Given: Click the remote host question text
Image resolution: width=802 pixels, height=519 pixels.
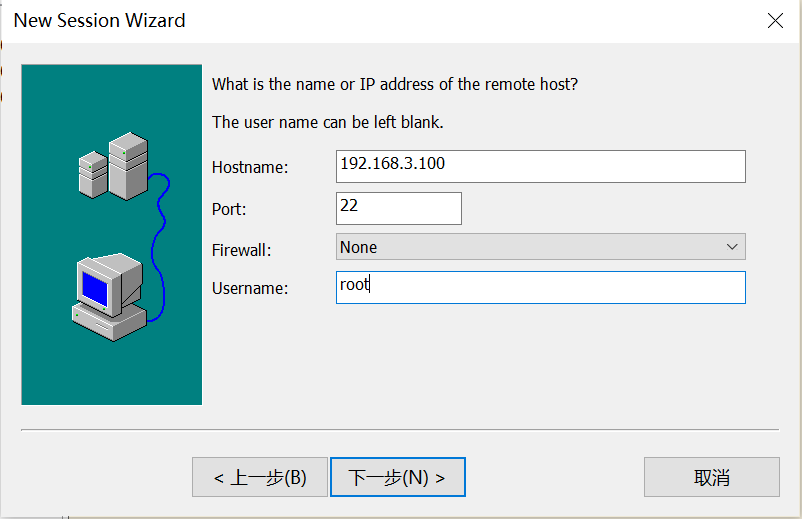Looking at the screenshot, I should pyautogui.click(x=395, y=84).
